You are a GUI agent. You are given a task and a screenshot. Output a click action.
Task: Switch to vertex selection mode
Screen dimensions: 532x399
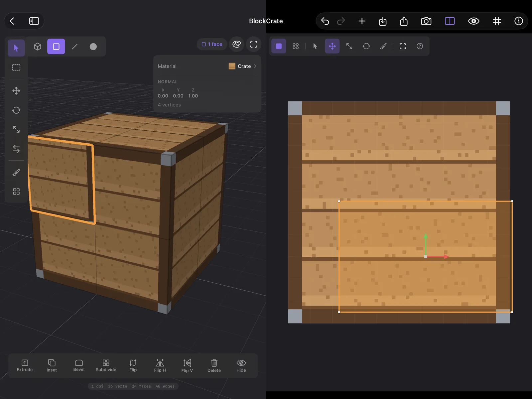[93, 47]
